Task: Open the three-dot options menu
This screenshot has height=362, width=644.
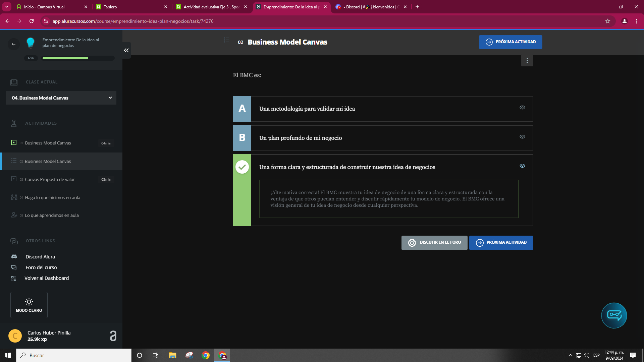Action: 527,60
